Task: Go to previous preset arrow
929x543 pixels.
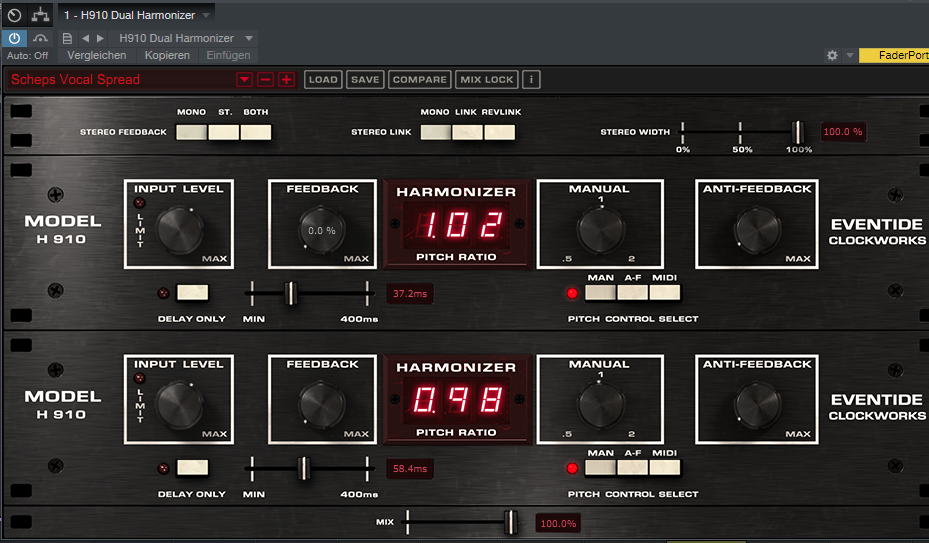Action: [x=85, y=39]
